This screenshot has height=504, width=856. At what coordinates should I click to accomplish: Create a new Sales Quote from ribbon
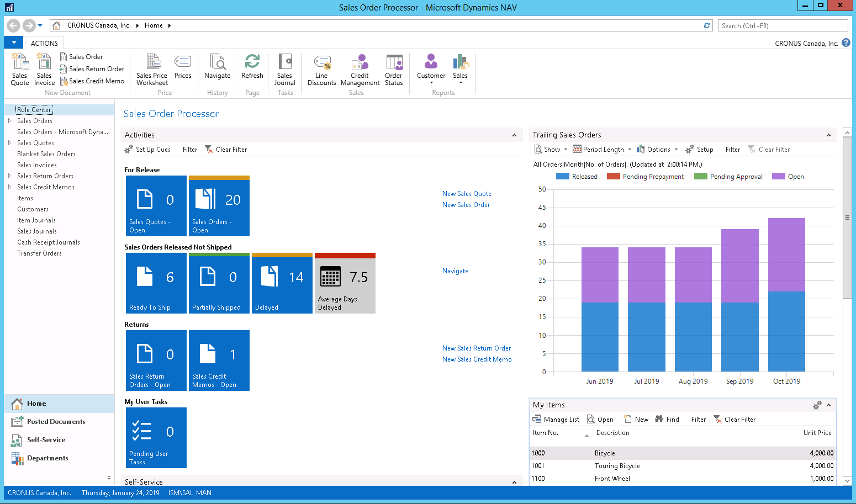(20, 70)
